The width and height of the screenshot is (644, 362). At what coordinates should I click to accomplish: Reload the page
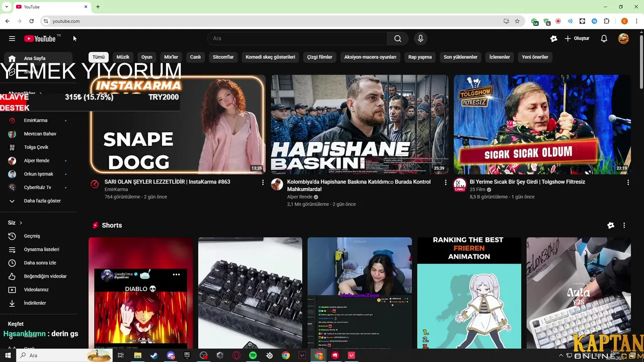coord(31,21)
